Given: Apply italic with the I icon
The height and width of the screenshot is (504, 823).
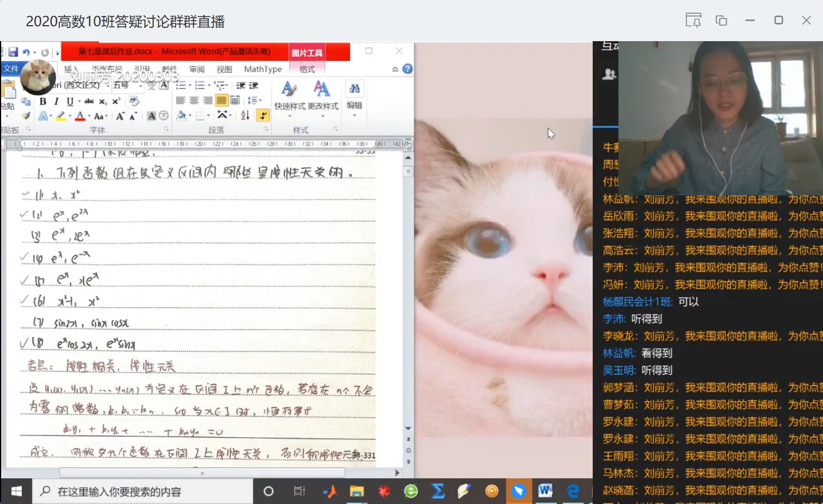Looking at the screenshot, I should click(x=56, y=101).
